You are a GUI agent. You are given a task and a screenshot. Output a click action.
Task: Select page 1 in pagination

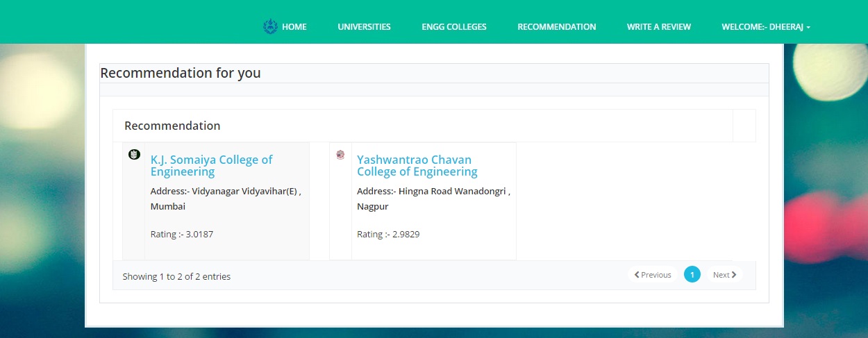click(x=692, y=275)
